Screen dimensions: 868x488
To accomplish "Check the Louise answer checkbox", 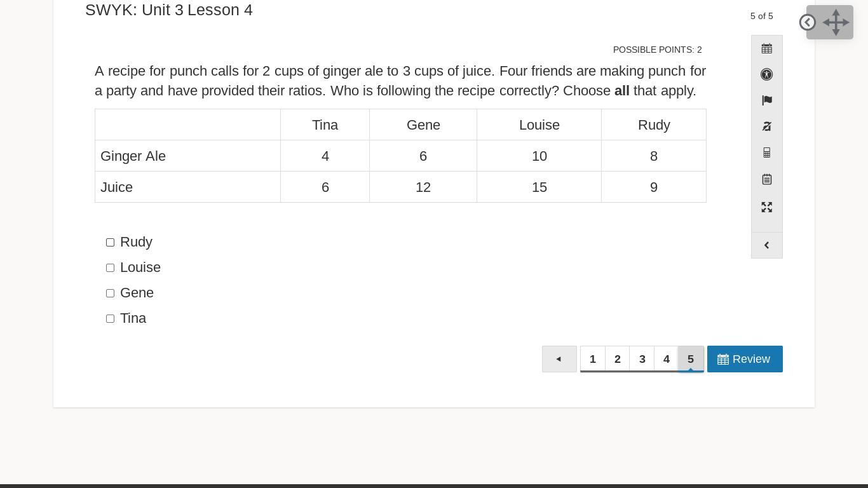I will pyautogui.click(x=111, y=268).
